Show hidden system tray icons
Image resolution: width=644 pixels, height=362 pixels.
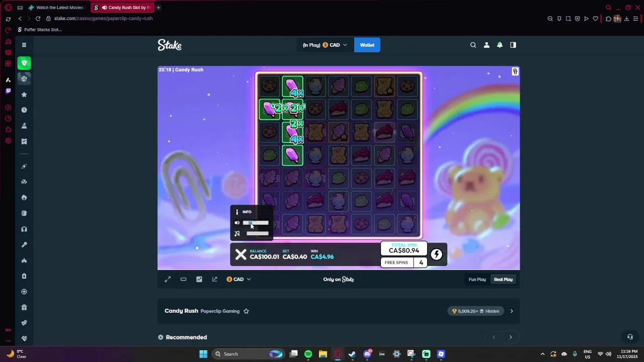542,354
